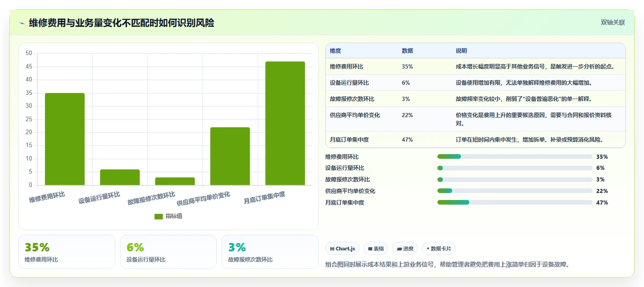Click the x-axis label 设备运行量环比

[99, 198]
